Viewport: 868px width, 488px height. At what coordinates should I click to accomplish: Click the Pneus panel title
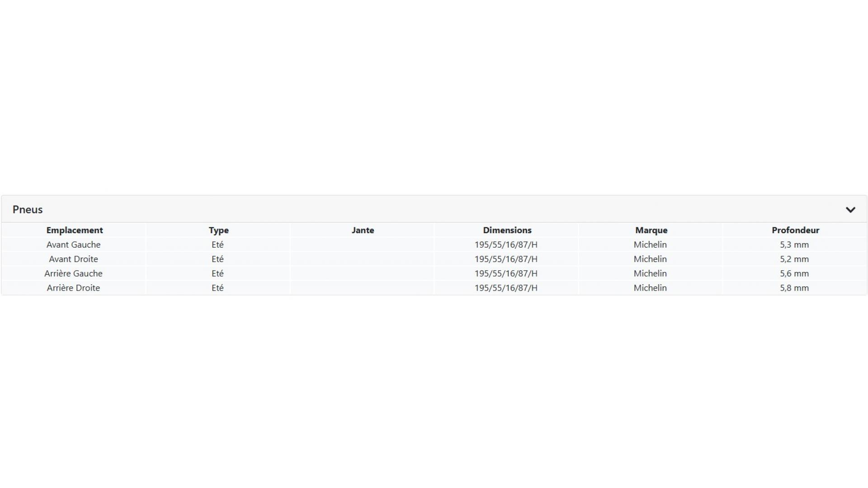28,210
